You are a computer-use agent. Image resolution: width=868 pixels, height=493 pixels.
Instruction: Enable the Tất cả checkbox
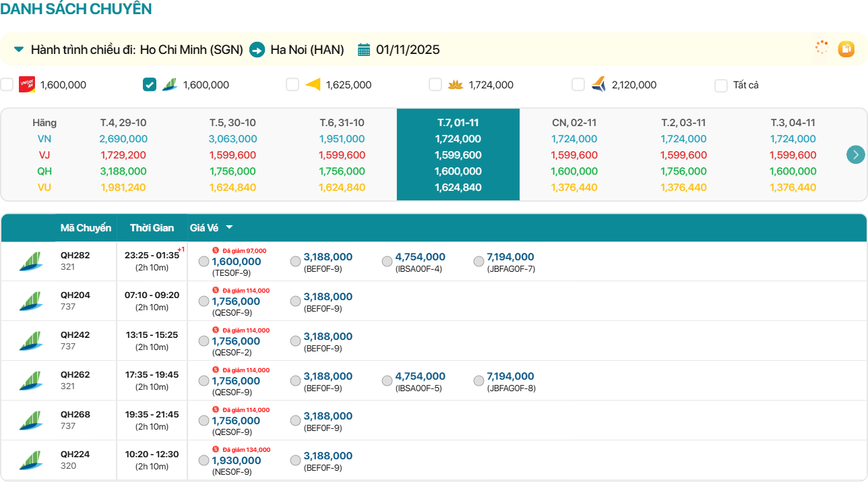point(721,86)
